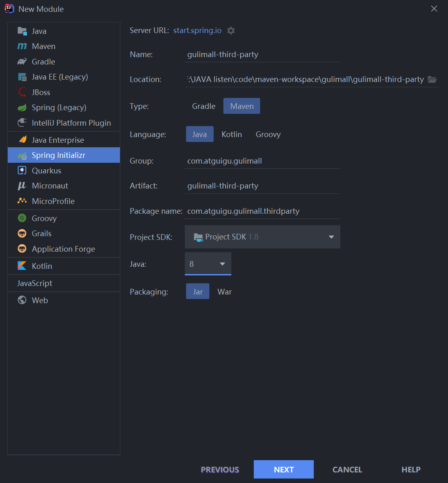The width and height of the screenshot is (448, 483).
Task: Click the IntelliJ Platform Plugin plug icon
Action: (22, 123)
